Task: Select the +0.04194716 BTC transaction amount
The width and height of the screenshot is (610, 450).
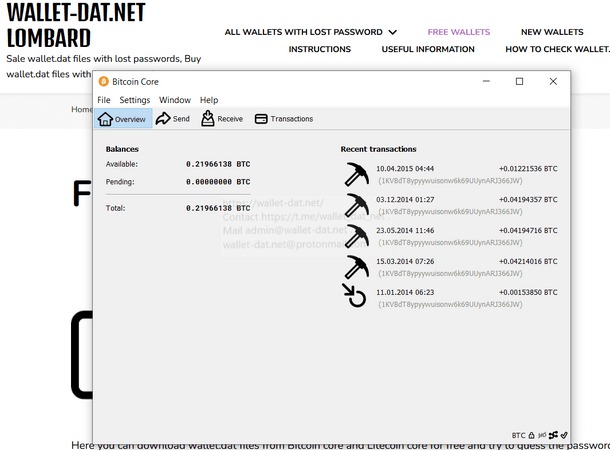Action: 528,231
